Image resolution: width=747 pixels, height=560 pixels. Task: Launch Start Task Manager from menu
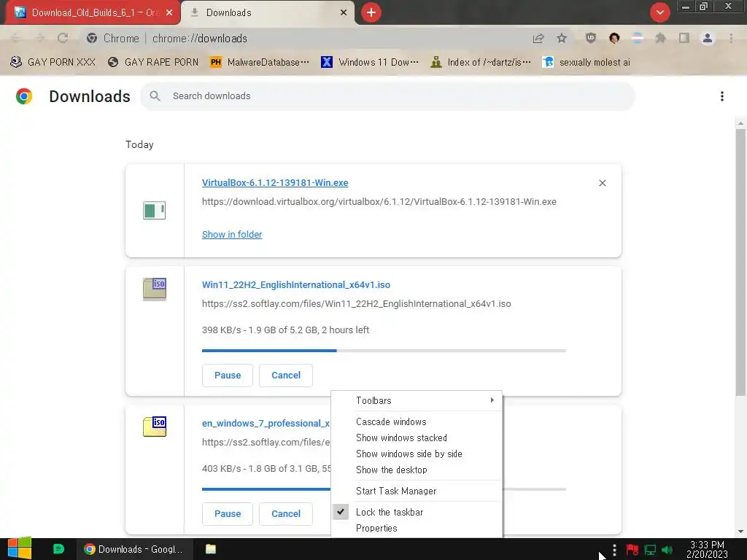[417, 491]
